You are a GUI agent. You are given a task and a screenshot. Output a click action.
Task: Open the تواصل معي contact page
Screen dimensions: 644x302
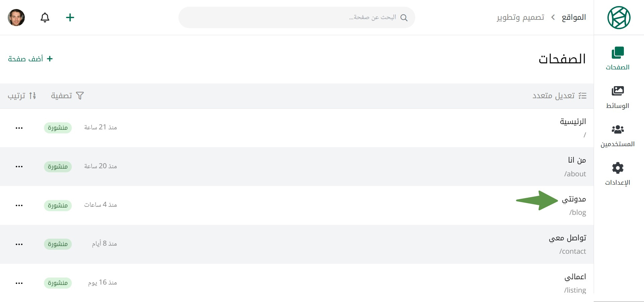568,238
